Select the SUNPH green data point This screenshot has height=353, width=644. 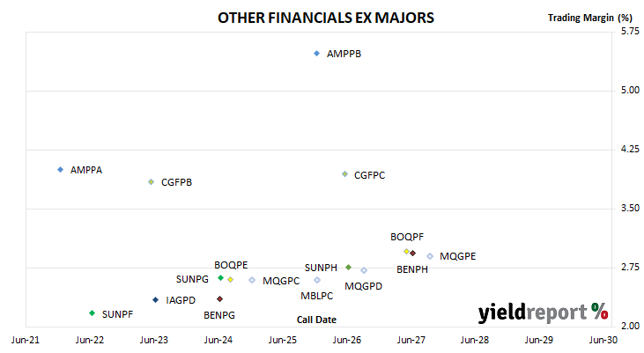348,268
